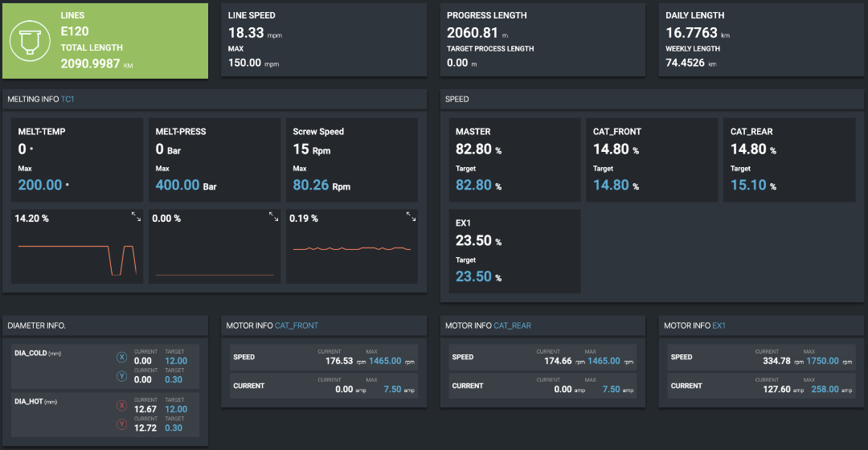Click EX1 max speed 1750.00 rpm
Screen dimensions: 868x450
point(829,361)
